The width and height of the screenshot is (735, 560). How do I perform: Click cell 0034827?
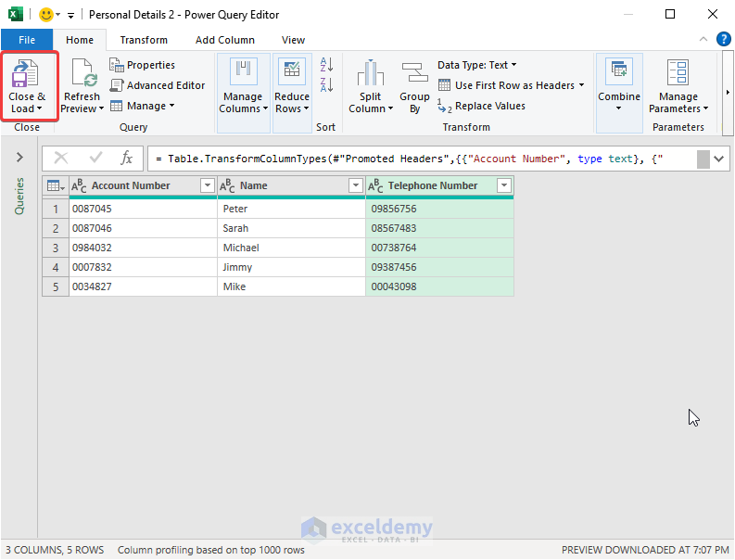pos(143,287)
